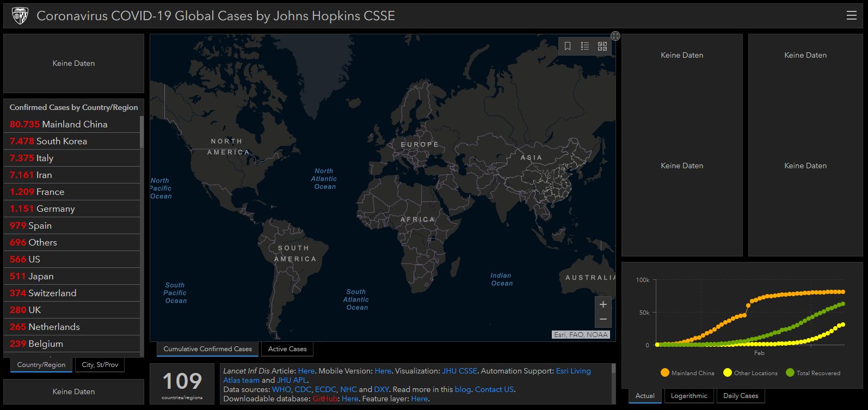This screenshot has height=410, width=868.
Task: Click the 109 countries/regions counter
Action: 182,384
